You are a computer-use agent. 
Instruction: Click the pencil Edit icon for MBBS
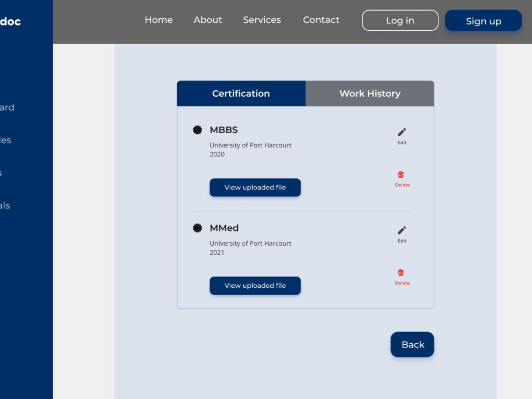(402, 132)
